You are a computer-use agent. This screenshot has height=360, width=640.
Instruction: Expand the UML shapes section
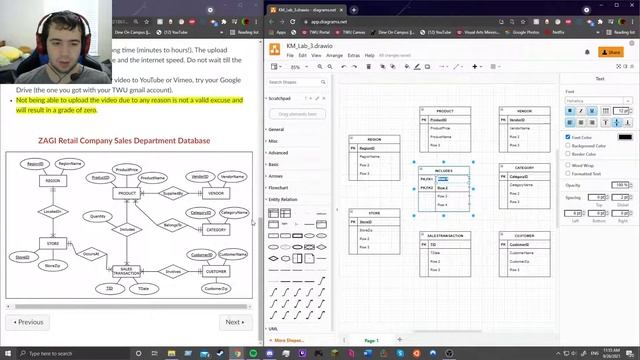click(273, 329)
